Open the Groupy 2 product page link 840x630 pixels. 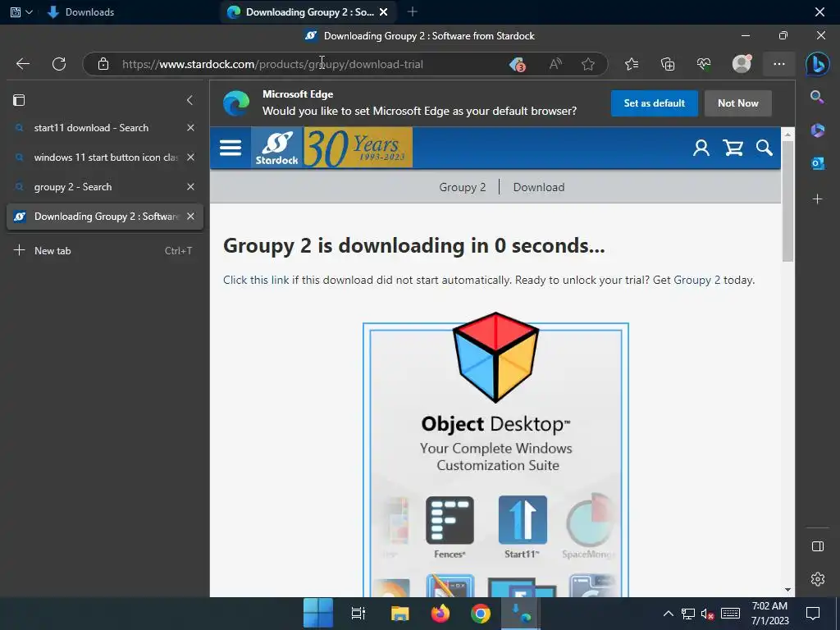pos(463,188)
